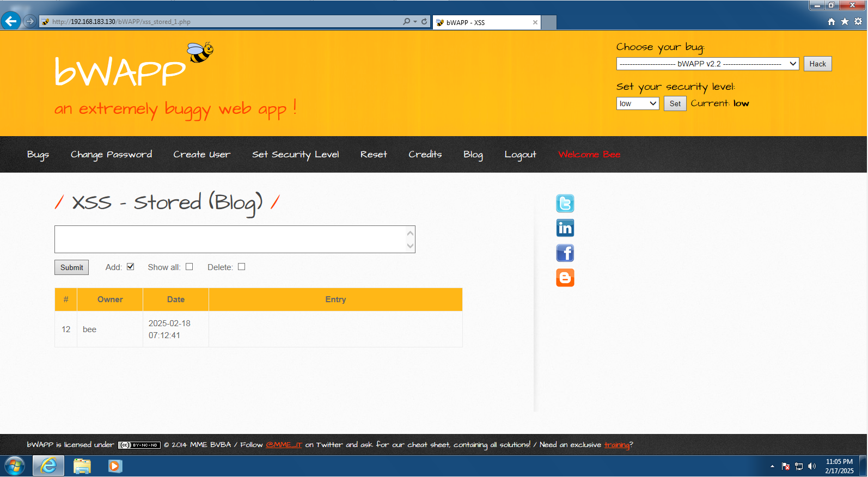Click the Set security level button
868x477 pixels.
675,103
